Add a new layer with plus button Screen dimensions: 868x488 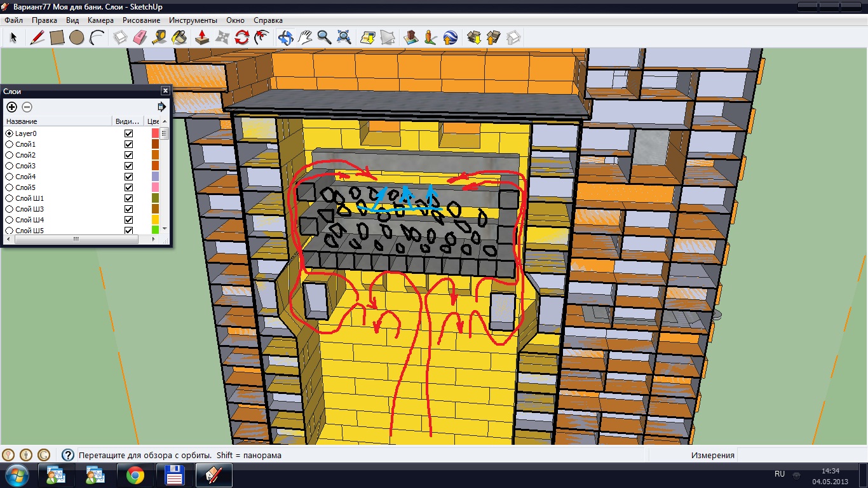pos(11,107)
